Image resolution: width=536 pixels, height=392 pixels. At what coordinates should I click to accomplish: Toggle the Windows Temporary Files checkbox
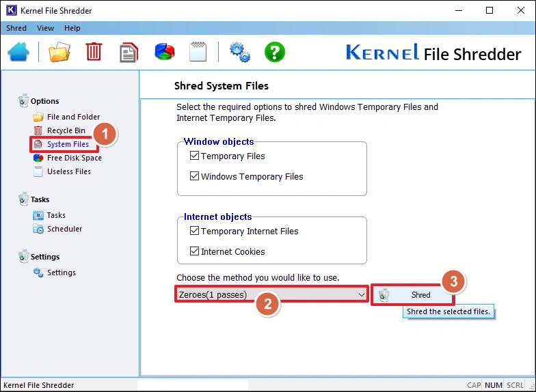tap(194, 177)
